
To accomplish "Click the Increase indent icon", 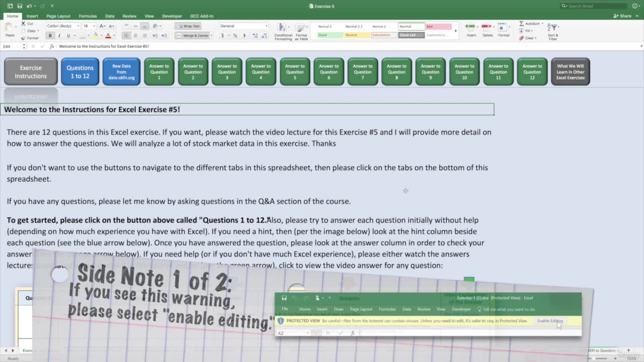I will (164, 35).
